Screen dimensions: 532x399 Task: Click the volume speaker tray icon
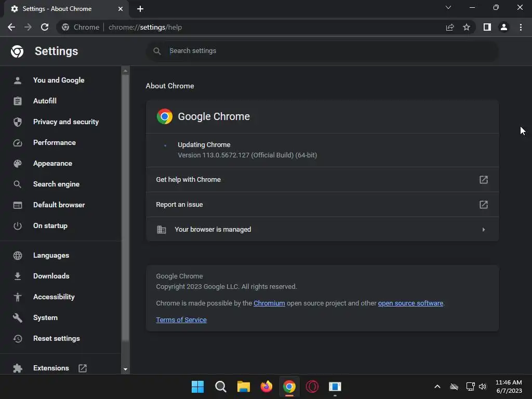[x=483, y=387]
